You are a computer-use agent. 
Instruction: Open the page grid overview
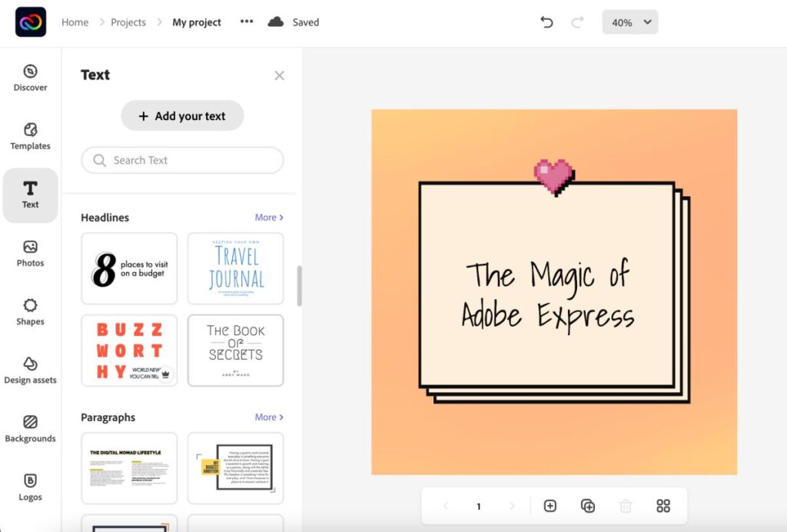[x=663, y=506]
